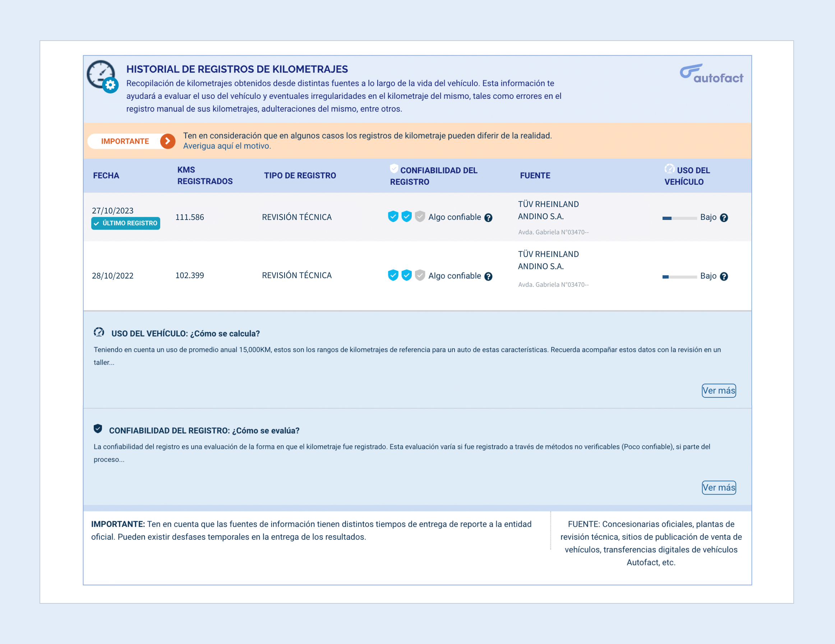Click the IMPORTANTE pill button
The width and height of the screenshot is (835, 644).
(x=125, y=141)
